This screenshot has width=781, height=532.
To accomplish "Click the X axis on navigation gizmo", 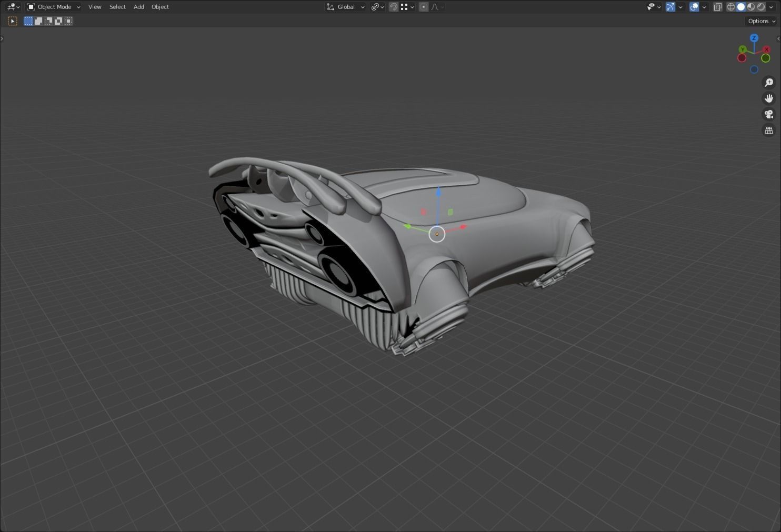I will (766, 49).
